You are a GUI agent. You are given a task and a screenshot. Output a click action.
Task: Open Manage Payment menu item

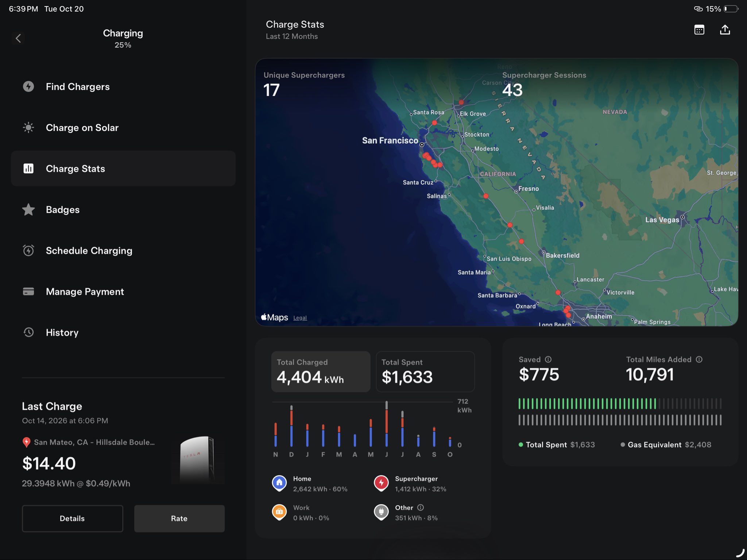click(x=123, y=292)
